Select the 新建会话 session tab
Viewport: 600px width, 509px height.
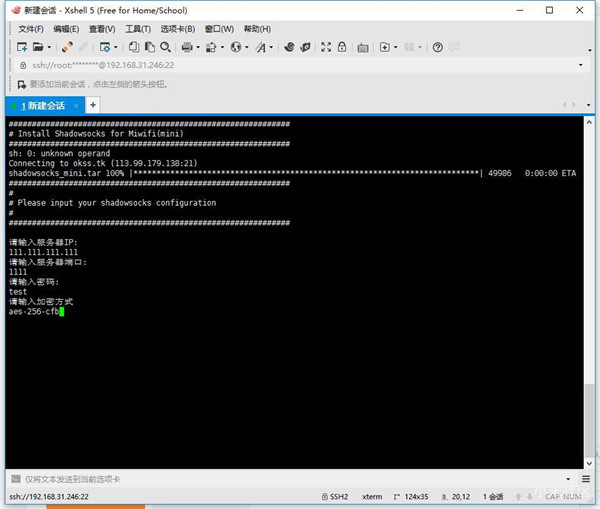coord(42,105)
